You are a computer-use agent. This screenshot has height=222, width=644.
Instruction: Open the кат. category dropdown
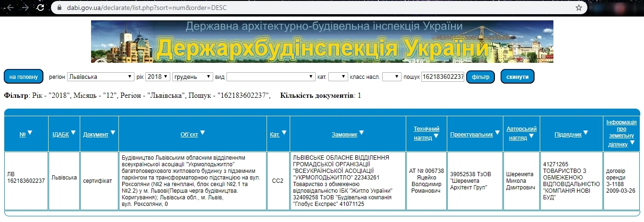[x=338, y=77]
